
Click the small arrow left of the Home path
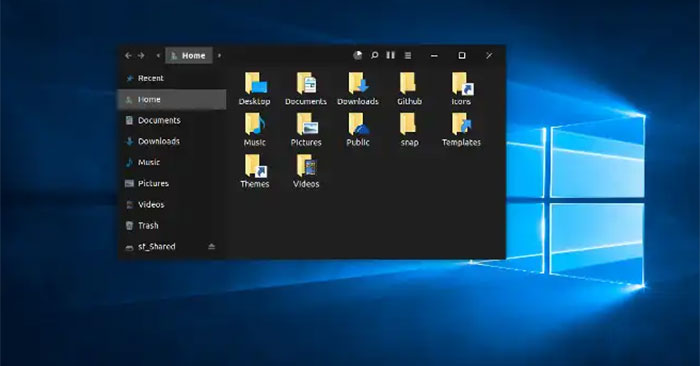point(158,55)
